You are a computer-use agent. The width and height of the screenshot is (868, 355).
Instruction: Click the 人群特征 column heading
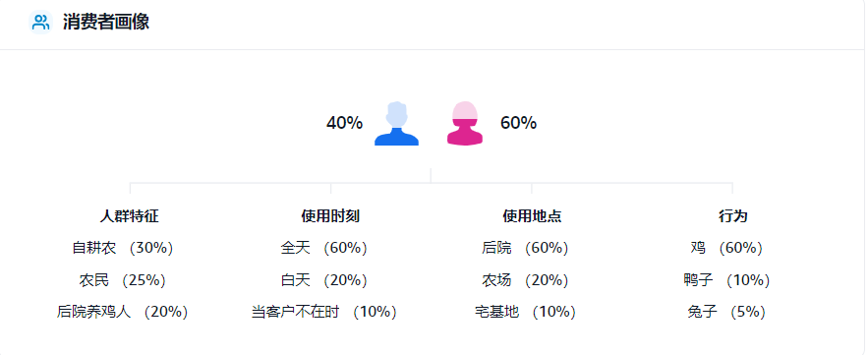coord(130,216)
